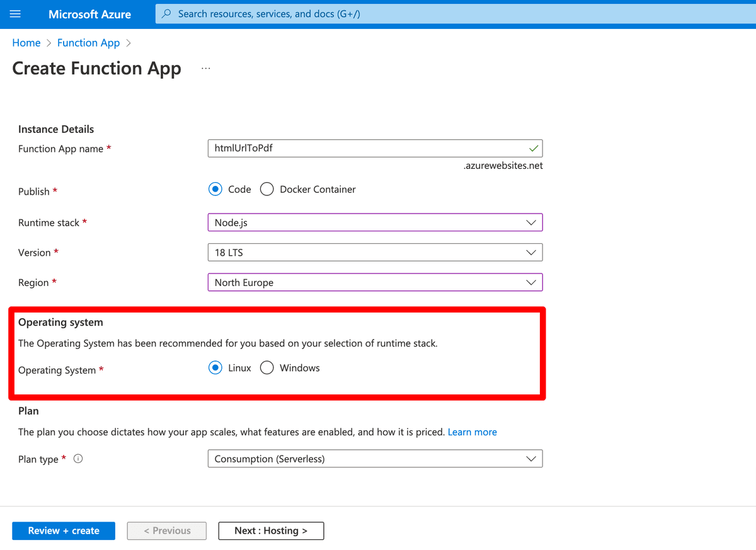
Task: Select the Linux operating system radio button
Action: 215,367
